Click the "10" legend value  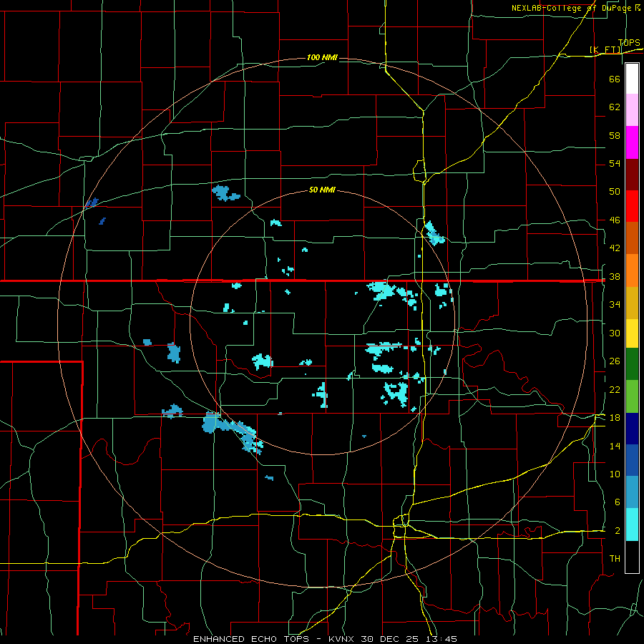tap(615, 474)
